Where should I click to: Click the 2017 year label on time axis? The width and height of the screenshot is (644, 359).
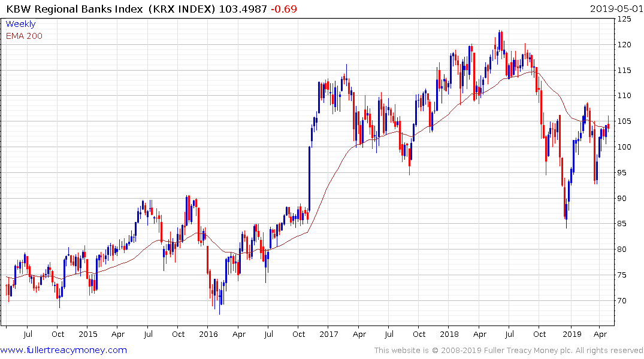(328, 334)
